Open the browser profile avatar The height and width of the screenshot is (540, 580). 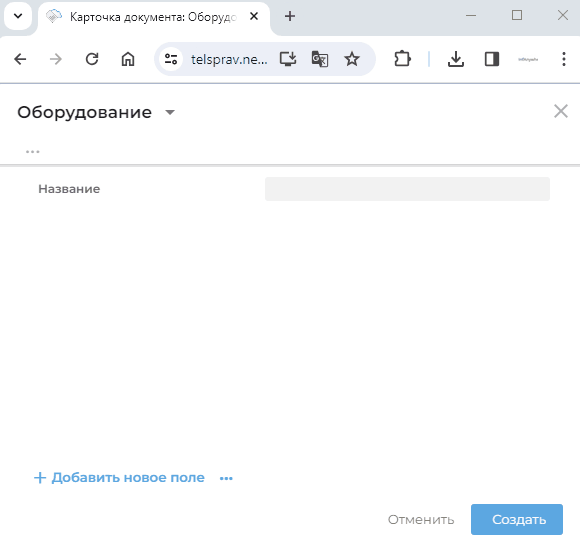(x=528, y=59)
